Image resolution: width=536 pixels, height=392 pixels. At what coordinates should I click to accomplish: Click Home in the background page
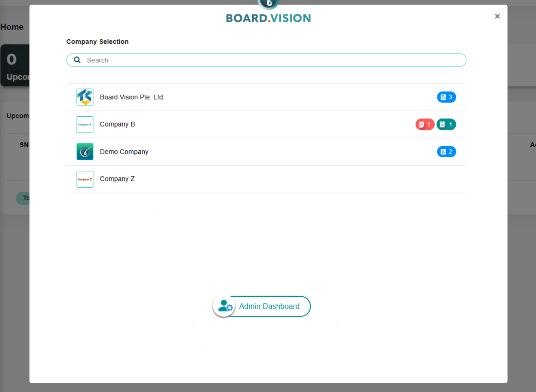12,27
